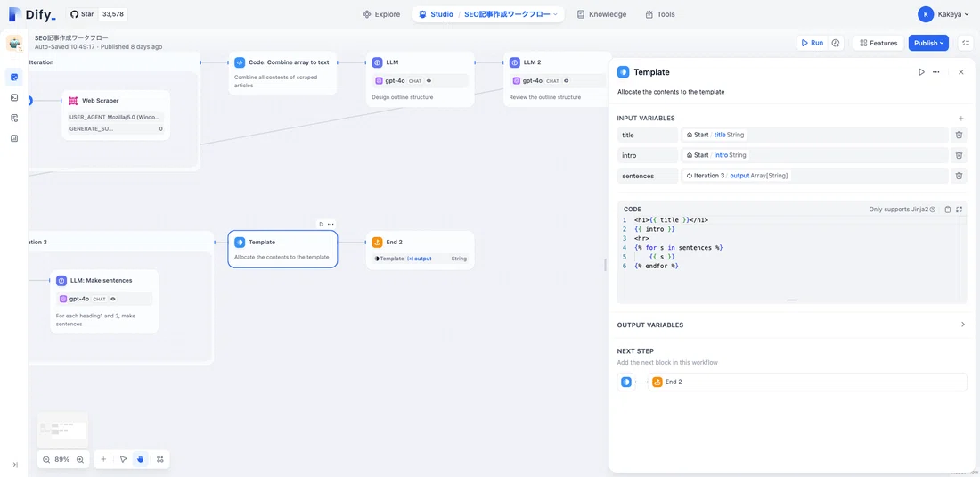Open the workflow orchestrate sidebar icon
980x477 pixels.
coord(13,78)
